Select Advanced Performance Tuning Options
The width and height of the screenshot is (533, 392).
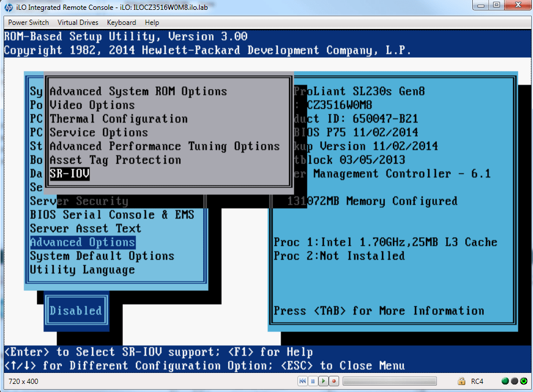pos(165,146)
